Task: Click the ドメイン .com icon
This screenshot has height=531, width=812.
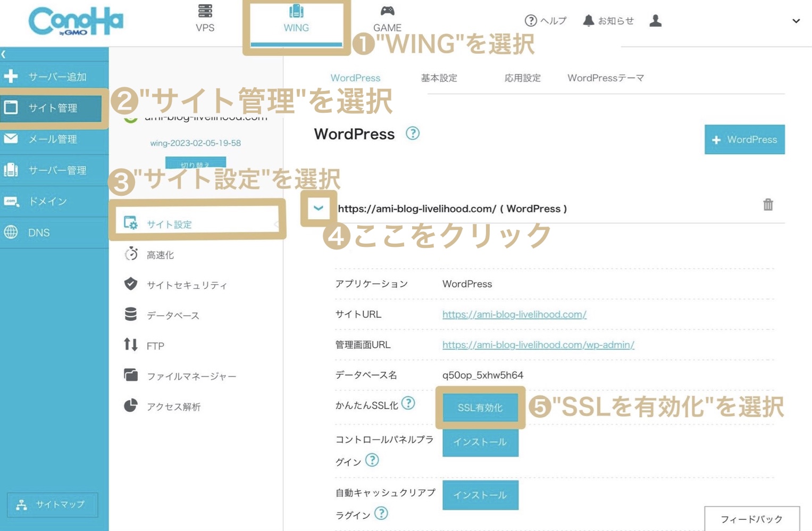Action: tap(11, 201)
